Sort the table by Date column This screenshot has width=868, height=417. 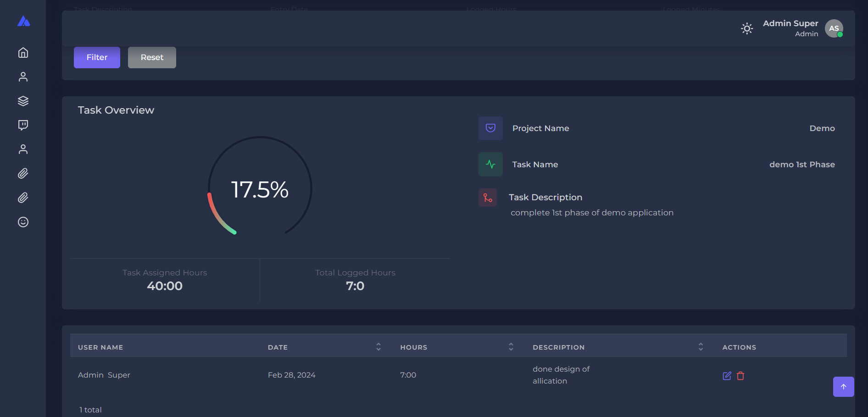(x=378, y=347)
